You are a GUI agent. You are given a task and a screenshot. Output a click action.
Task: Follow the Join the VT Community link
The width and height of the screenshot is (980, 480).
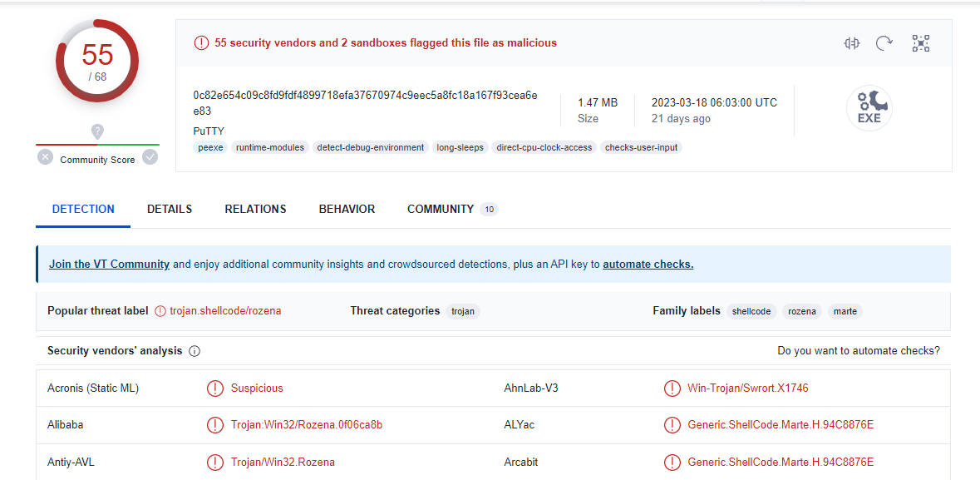(x=110, y=264)
